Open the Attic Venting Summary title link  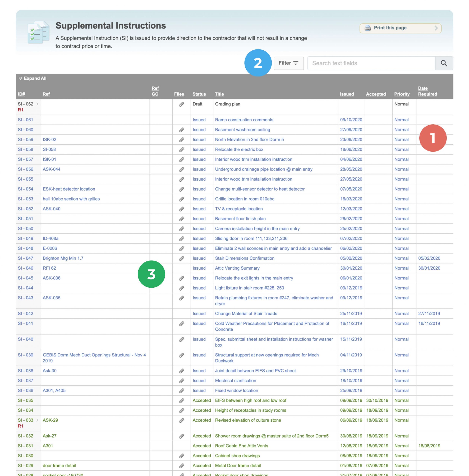click(237, 268)
